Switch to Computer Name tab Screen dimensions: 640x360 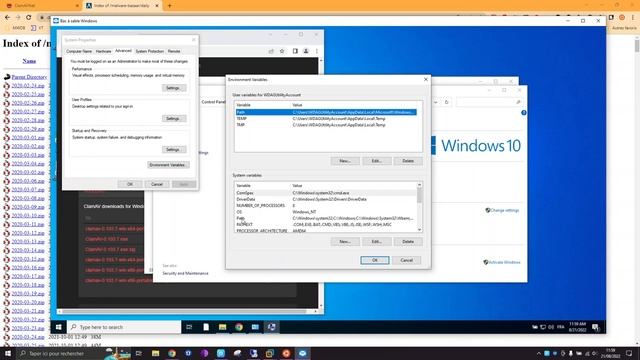pos(79,51)
